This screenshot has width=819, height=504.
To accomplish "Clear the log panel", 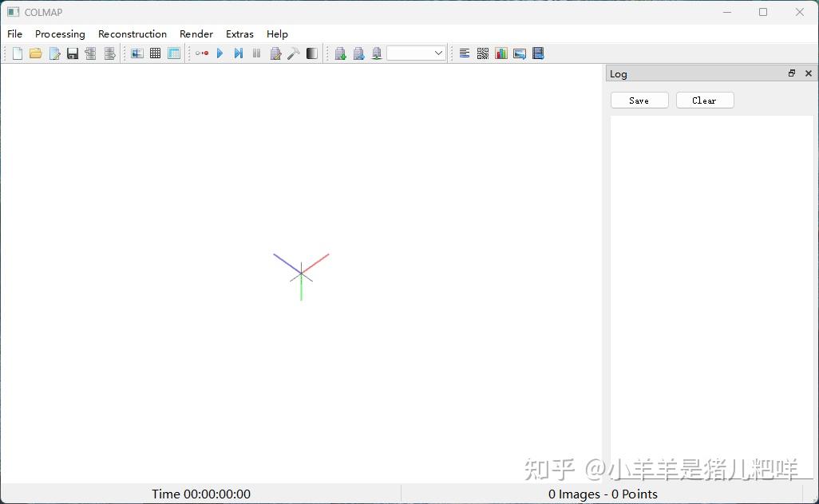I will [x=704, y=100].
